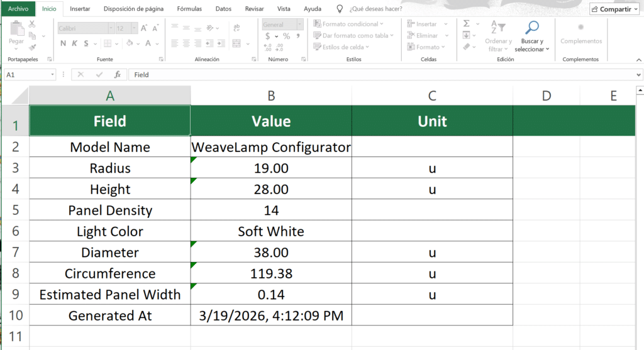Click the Format Painter brush icon
The height and width of the screenshot is (350, 644).
pyautogui.click(x=32, y=46)
